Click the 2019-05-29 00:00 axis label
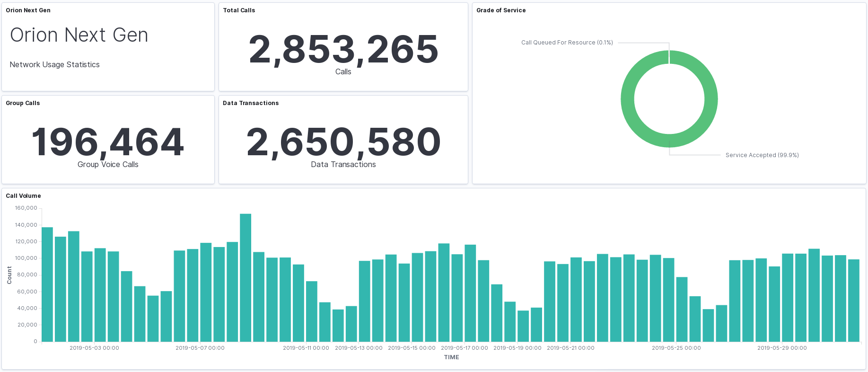Viewport: 868px width, 372px height. (782, 348)
